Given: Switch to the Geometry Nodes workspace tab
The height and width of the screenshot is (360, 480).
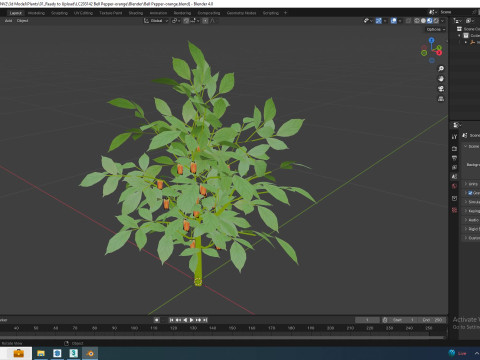Looking at the screenshot, I should tap(241, 13).
